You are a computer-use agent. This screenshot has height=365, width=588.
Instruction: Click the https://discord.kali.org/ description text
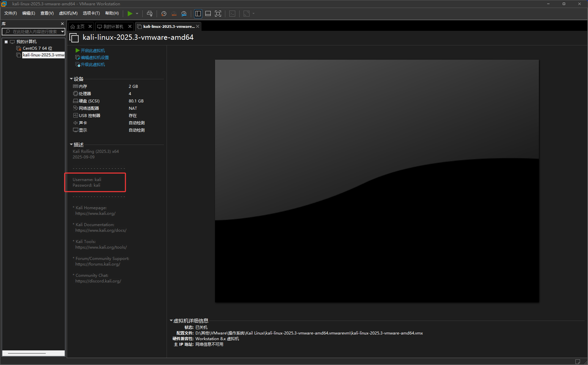click(x=98, y=281)
